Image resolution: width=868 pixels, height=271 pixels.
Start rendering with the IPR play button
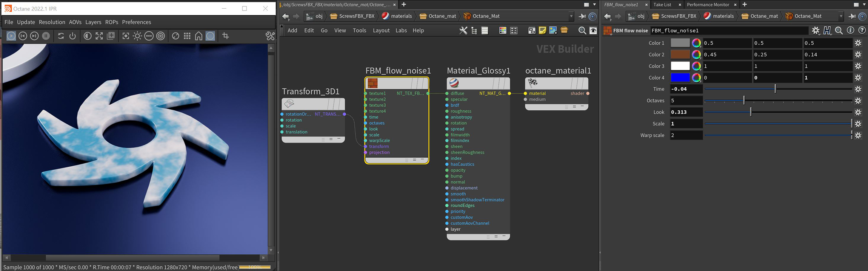pyautogui.click(x=11, y=36)
